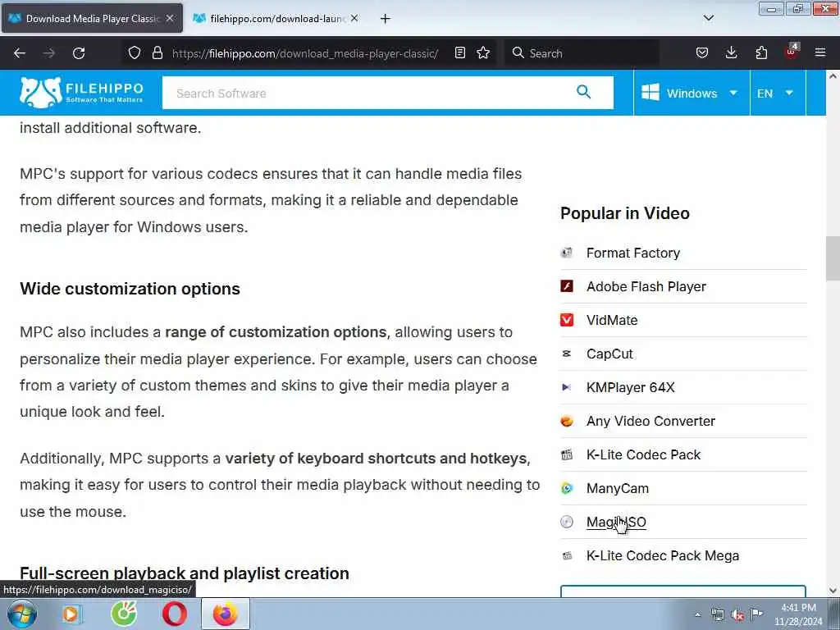Open the ManyCam link
840x630 pixels.
617,489
